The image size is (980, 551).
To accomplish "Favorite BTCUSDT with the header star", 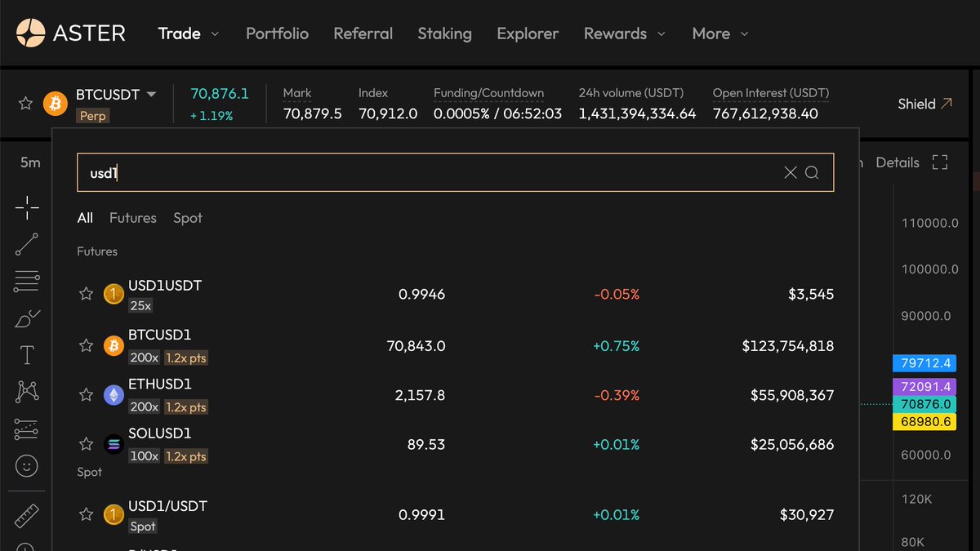I will click(x=25, y=104).
